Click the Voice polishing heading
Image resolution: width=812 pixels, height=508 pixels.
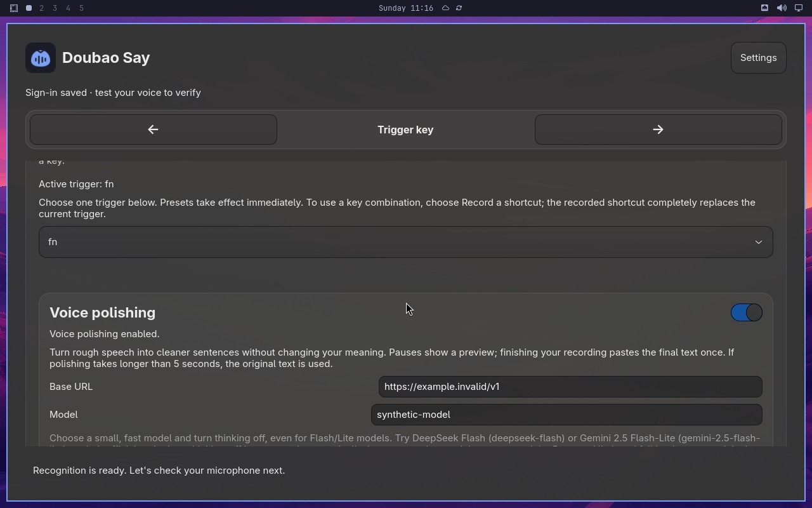(102, 312)
